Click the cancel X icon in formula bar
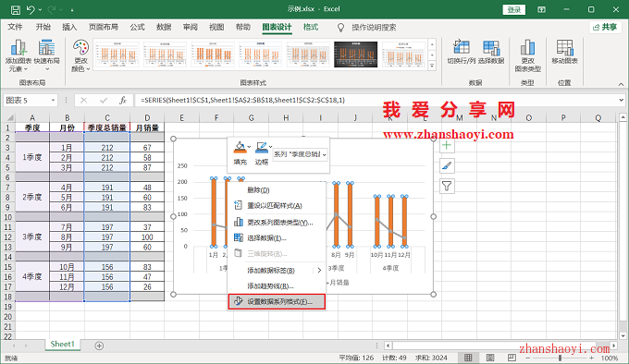The height and width of the screenshot is (364, 629). point(83,100)
